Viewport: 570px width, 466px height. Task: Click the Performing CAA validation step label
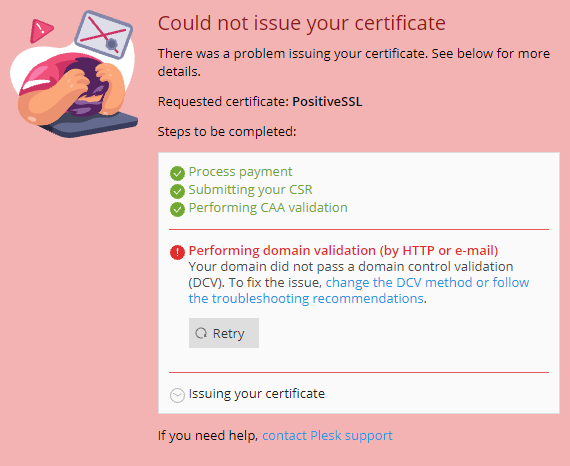tap(268, 208)
